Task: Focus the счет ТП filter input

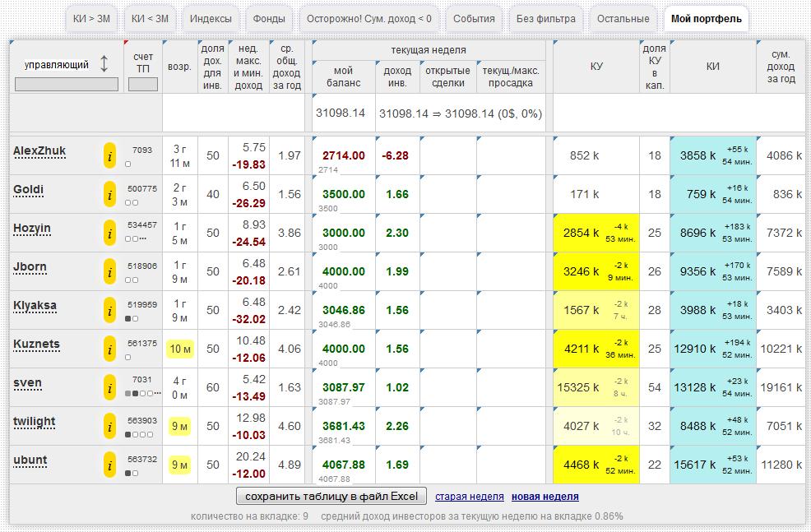Action: 143,84
